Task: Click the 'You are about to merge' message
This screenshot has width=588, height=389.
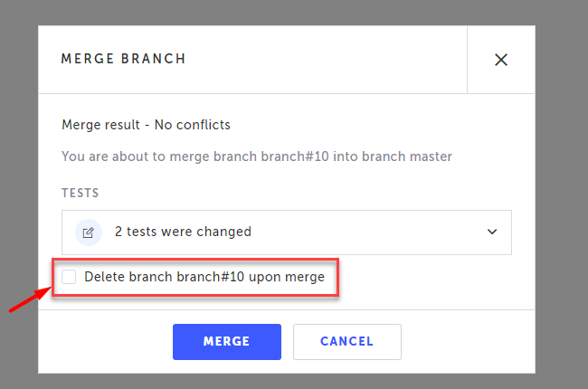Action: point(256,157)
